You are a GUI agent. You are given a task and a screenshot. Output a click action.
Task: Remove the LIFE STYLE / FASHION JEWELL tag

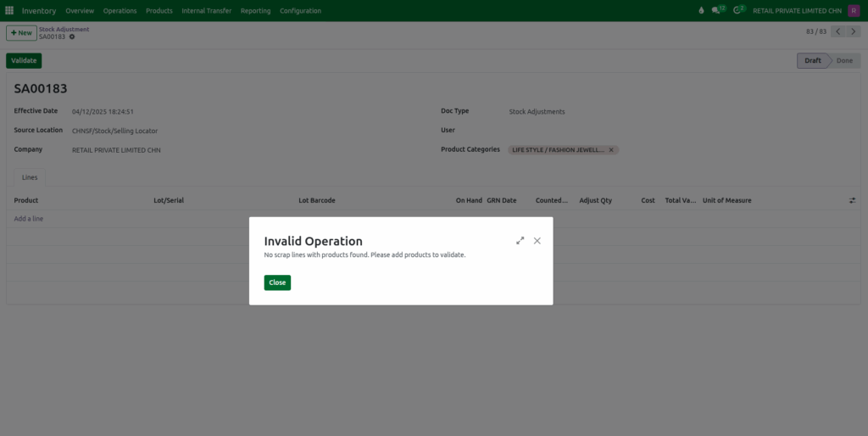(611, 149)
